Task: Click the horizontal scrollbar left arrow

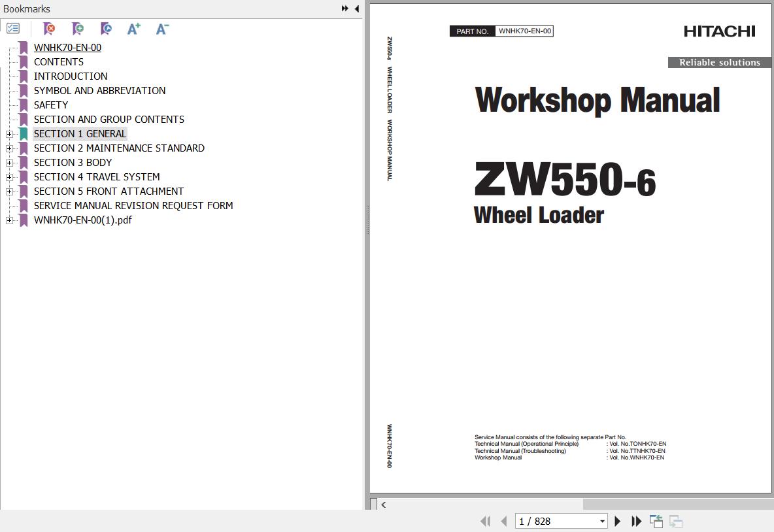Action: [384, 505]
